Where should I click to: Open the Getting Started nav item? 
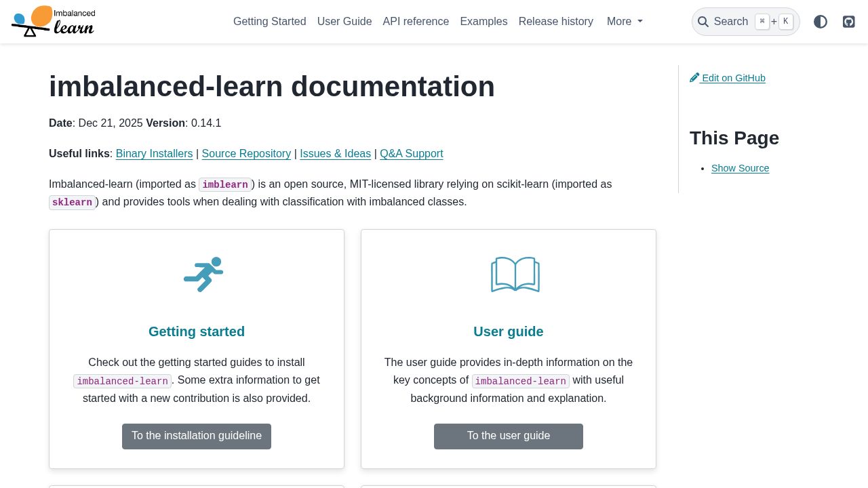tap(270, 22)
